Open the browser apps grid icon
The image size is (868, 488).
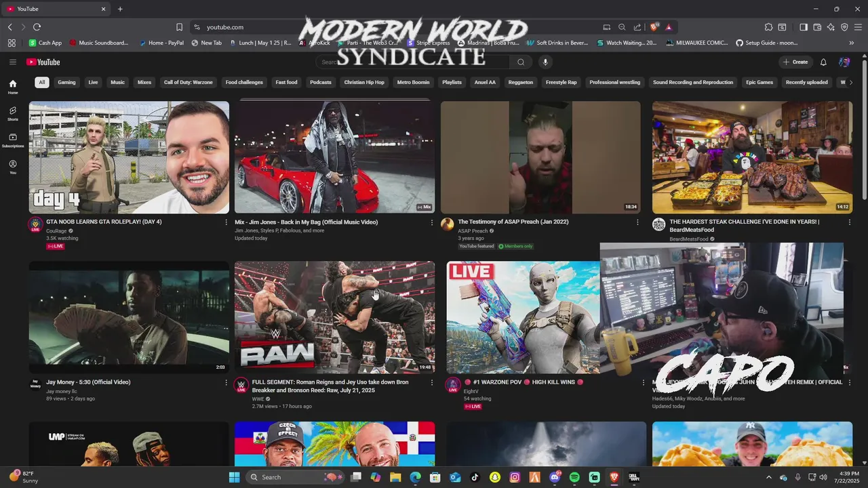(12, 43)
